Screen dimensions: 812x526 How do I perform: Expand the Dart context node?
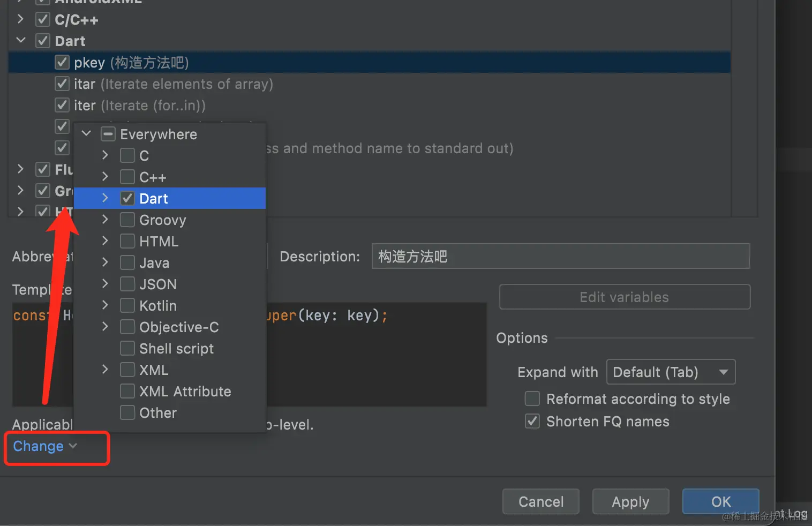(x=105, y=198)
